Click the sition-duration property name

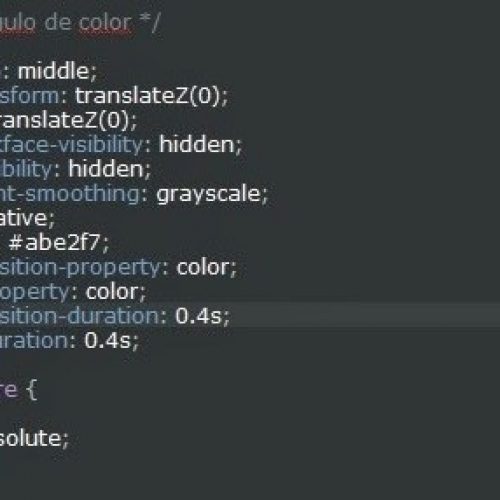pos(80,316)
